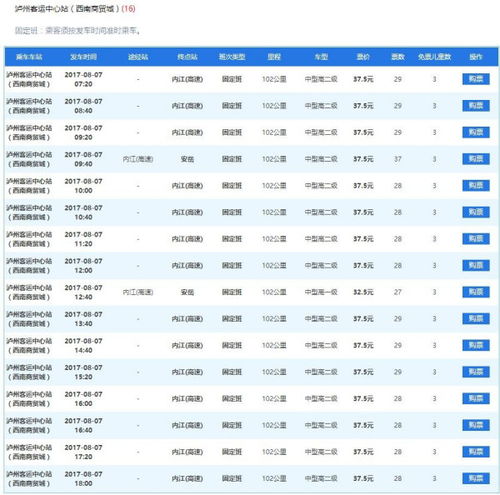Select 102公里 distance in the 14:40 row
This screenshot has width=500, height=495.
coord(274,345)
